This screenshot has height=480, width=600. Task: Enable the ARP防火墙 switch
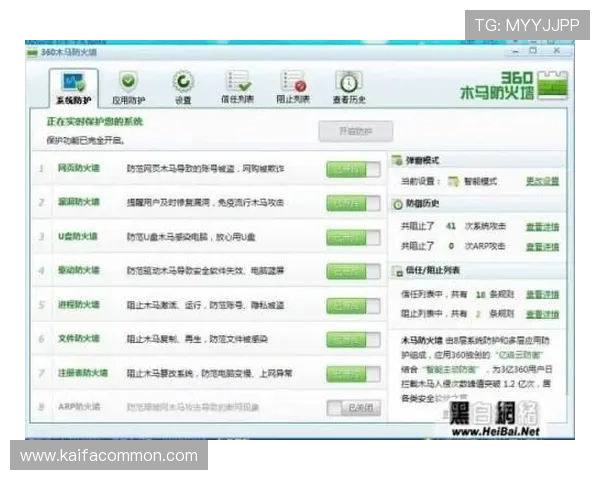(x=354, y=408)
